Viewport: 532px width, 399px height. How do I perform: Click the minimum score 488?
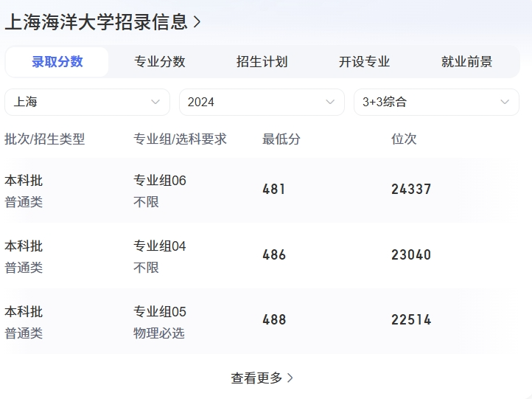274,320
